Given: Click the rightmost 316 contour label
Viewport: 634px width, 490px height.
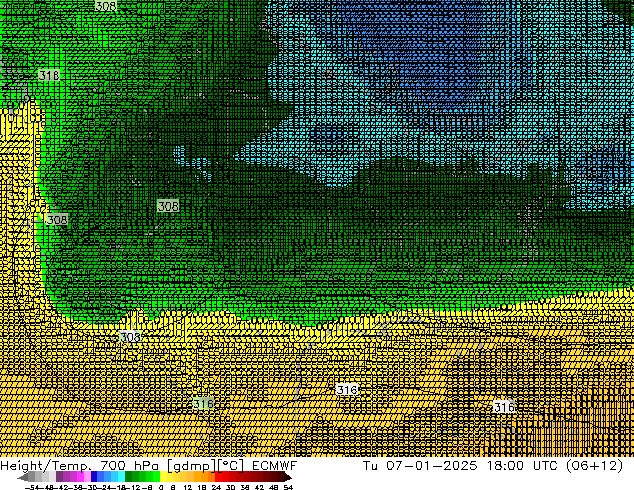Looking at the screenshot, I should (x=504, y=407).
